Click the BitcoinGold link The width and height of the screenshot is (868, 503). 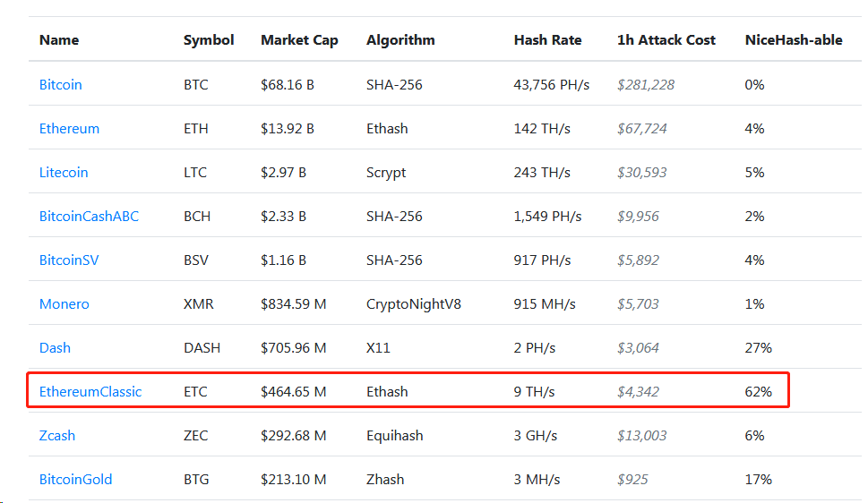click(76, 479)
